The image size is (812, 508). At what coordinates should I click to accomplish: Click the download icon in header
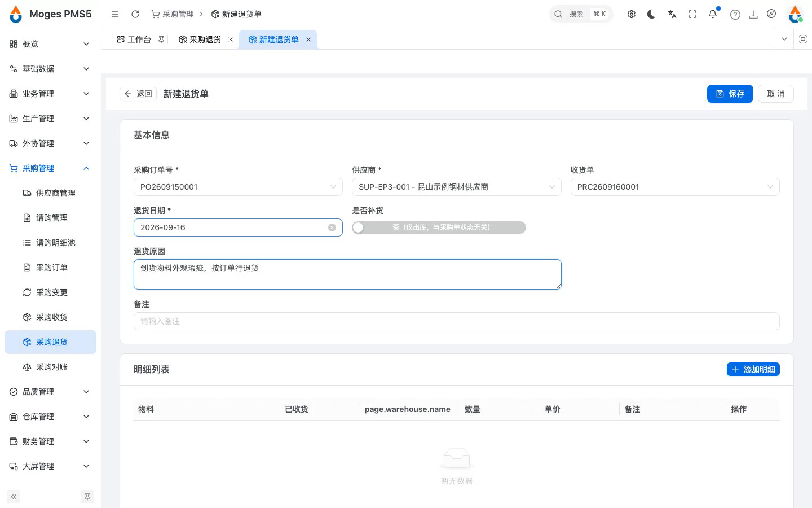point(753,15)
